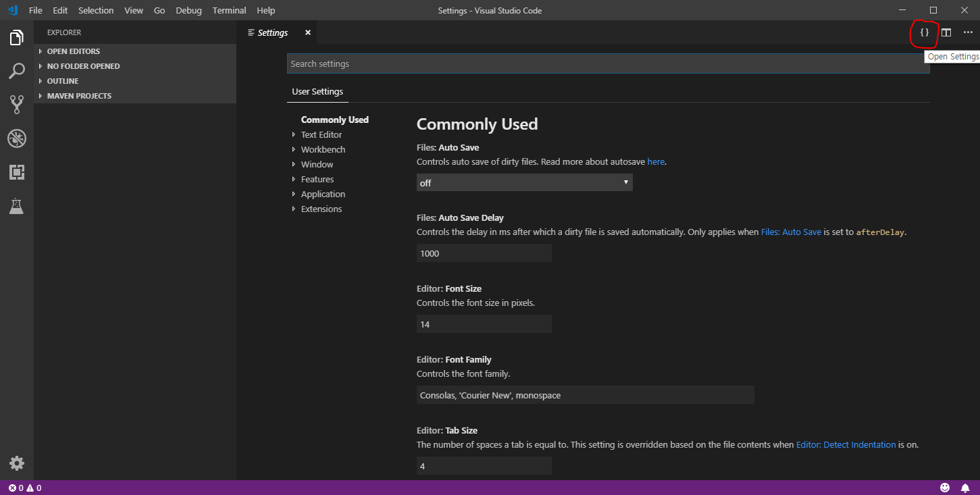Expand the Text Editor settings category

pyautogui.click(x=321, y=135)
